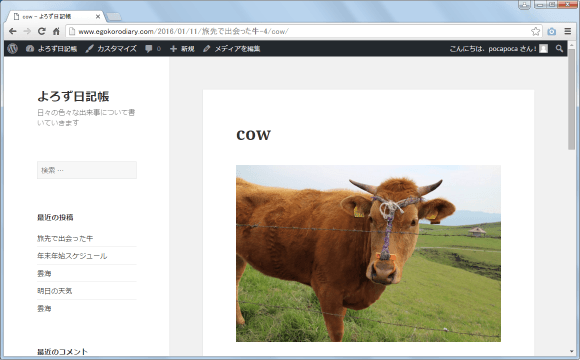Open Chrome hamburger menu
This screenshot has width=580, height=360.
(x=568, y=31)
